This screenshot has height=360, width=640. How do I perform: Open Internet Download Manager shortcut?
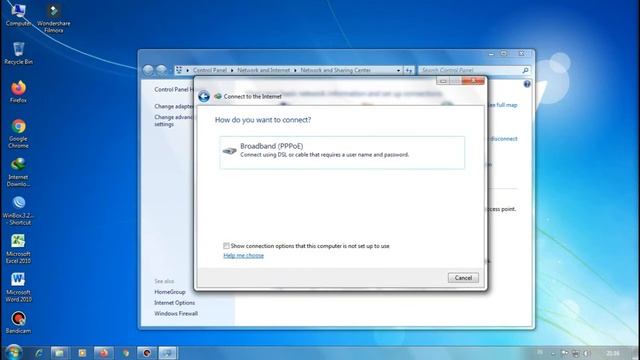18,172
